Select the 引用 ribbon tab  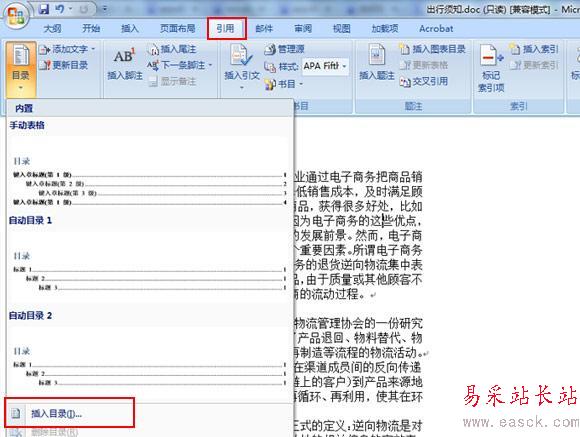(x=226, y=28)
